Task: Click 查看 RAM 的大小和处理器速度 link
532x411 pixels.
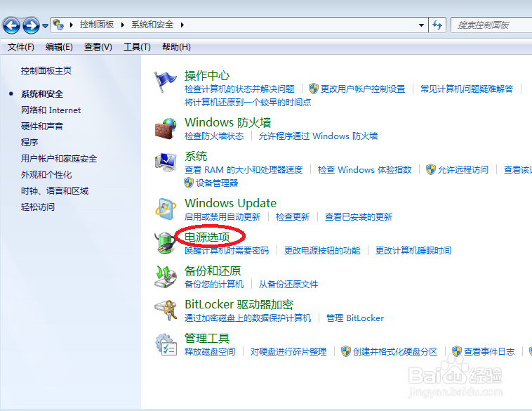Action: coord(244,170)
